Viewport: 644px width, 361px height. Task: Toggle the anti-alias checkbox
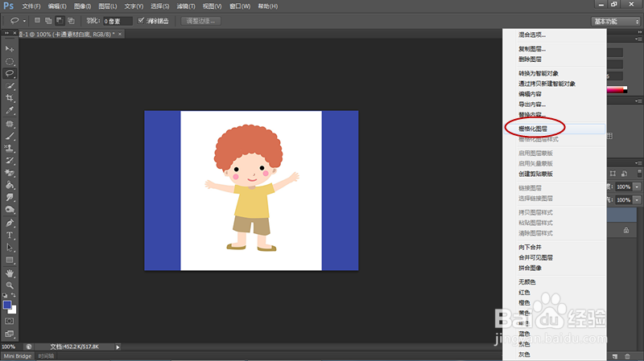[x=141, y=21]
